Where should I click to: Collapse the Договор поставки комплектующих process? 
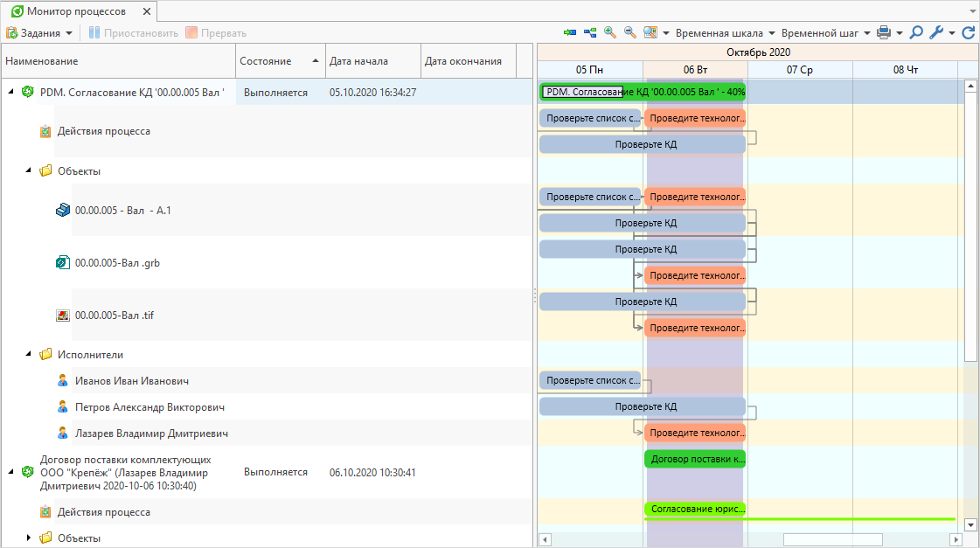tap(10, 472)
